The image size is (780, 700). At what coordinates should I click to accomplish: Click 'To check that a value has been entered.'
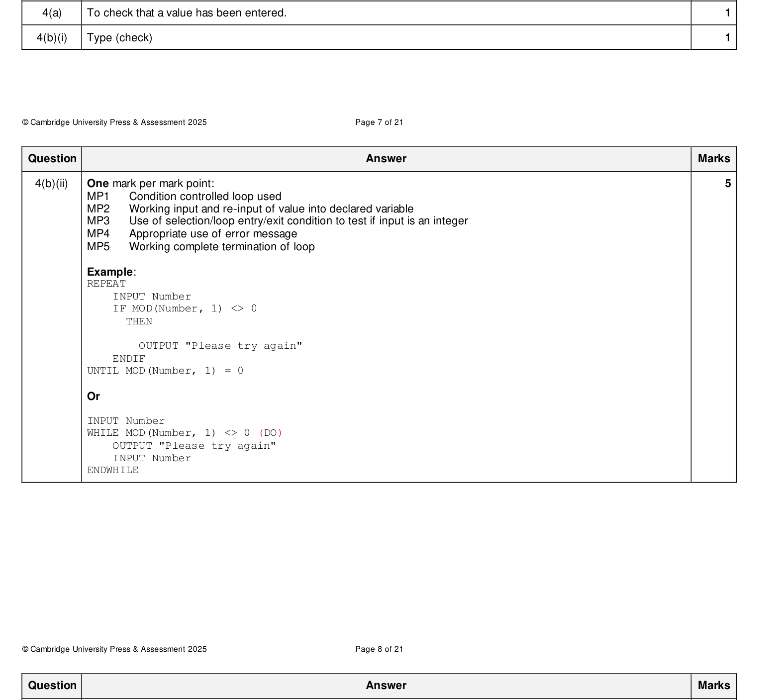[x=187, y=13]
